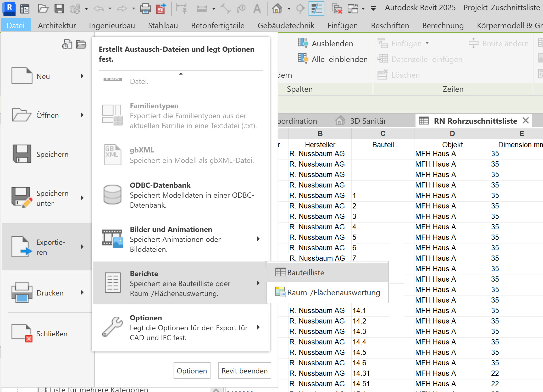Select Raum-/Flächenauswertung submenu entry
Screen dimensions: 543x392
[327, 292]
